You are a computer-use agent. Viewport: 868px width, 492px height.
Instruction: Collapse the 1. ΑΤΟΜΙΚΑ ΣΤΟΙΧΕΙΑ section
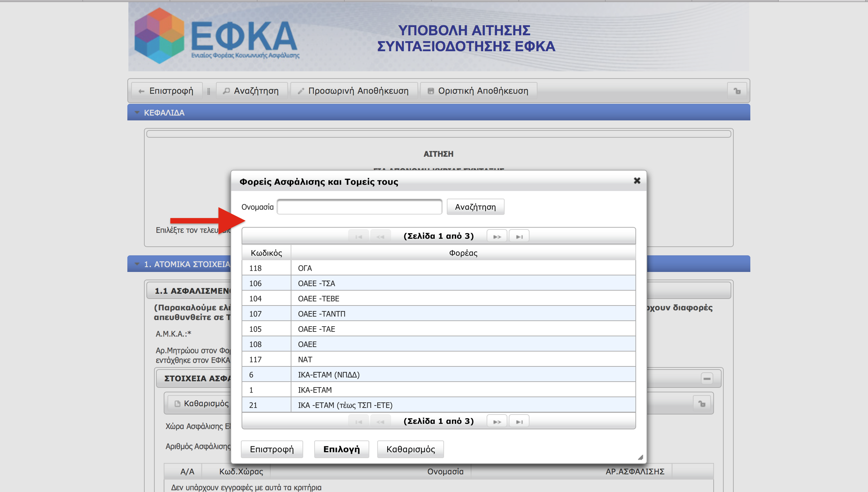click(x=137, y=264)
